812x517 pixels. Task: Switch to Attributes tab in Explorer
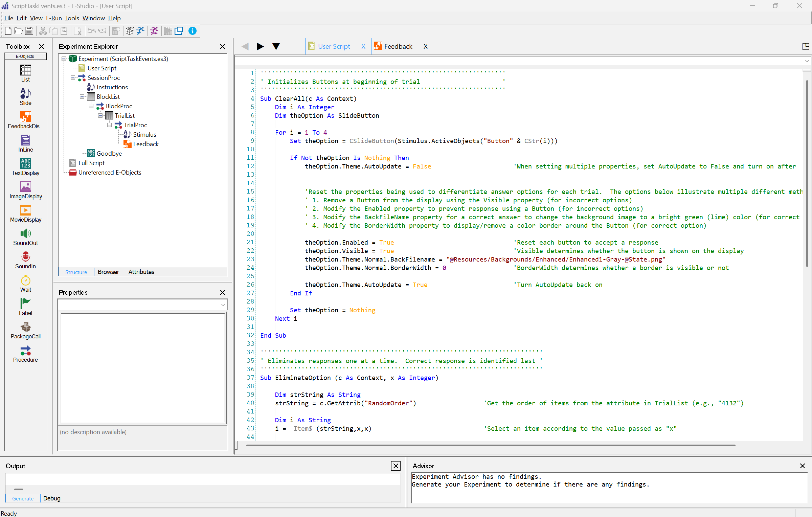click(x=141, y=272)
